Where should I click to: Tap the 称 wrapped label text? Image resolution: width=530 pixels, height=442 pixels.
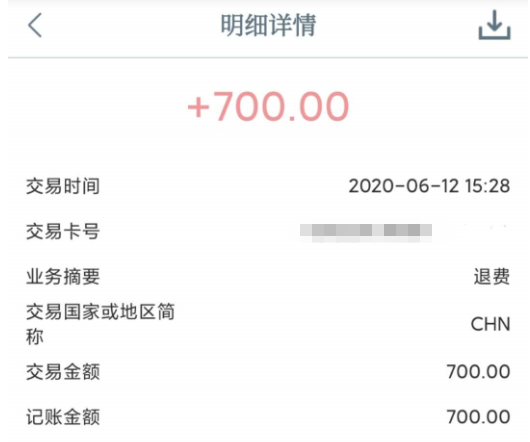(35, 337)
